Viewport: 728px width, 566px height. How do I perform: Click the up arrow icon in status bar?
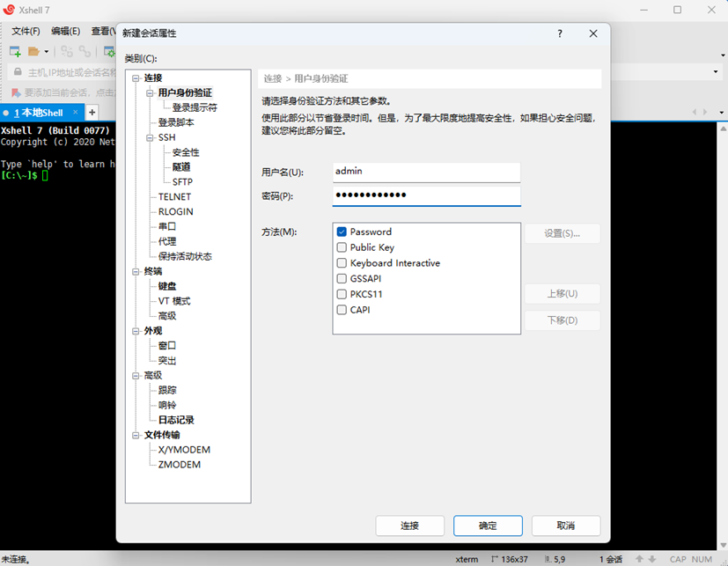[639, 559]
